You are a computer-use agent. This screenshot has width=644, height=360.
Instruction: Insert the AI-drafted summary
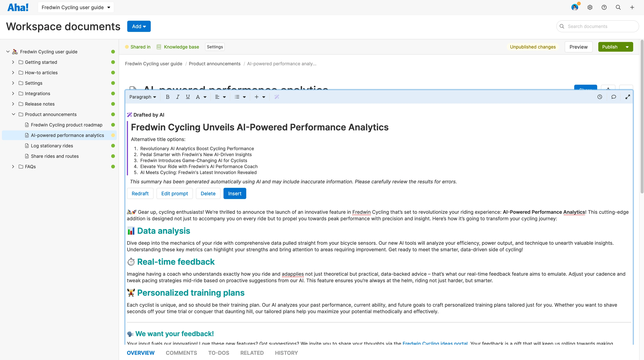pos(235,193)
